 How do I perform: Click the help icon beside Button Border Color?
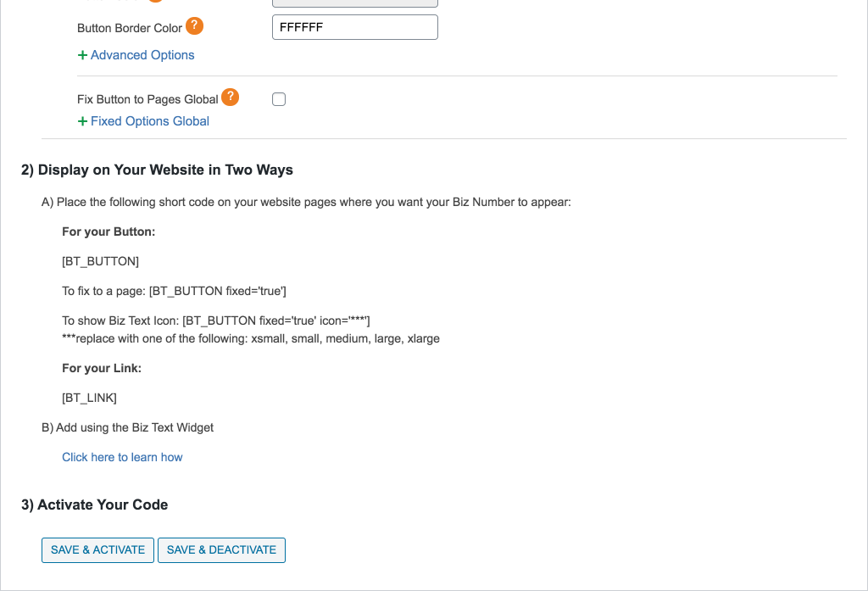(x=194, y=26)
